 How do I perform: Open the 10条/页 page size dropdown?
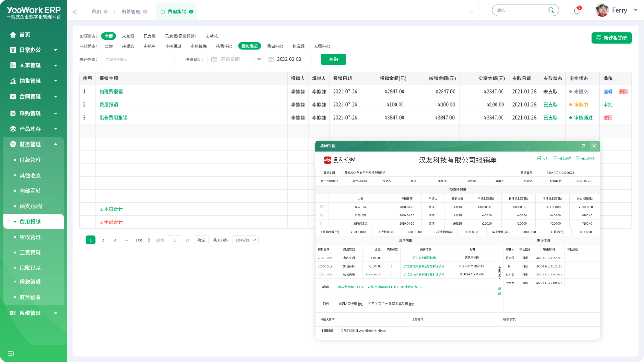(x=245, y=240)
